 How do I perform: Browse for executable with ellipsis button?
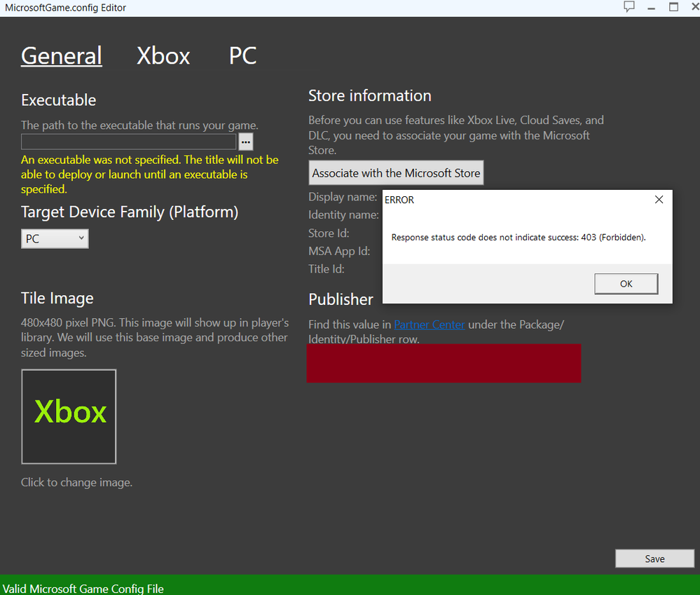[x=246, y=142]
